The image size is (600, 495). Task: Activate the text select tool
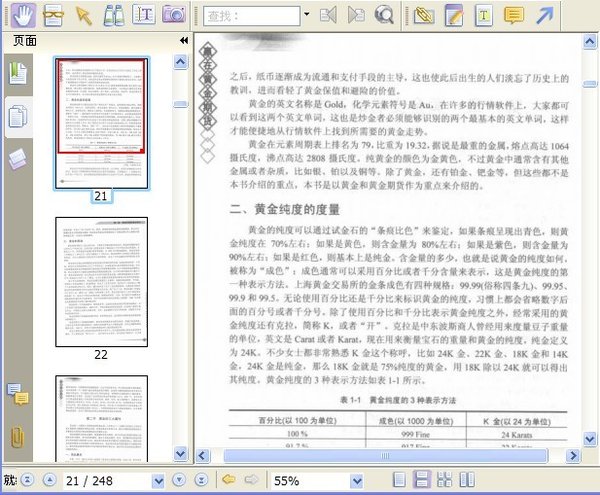(x=143, y=15)
